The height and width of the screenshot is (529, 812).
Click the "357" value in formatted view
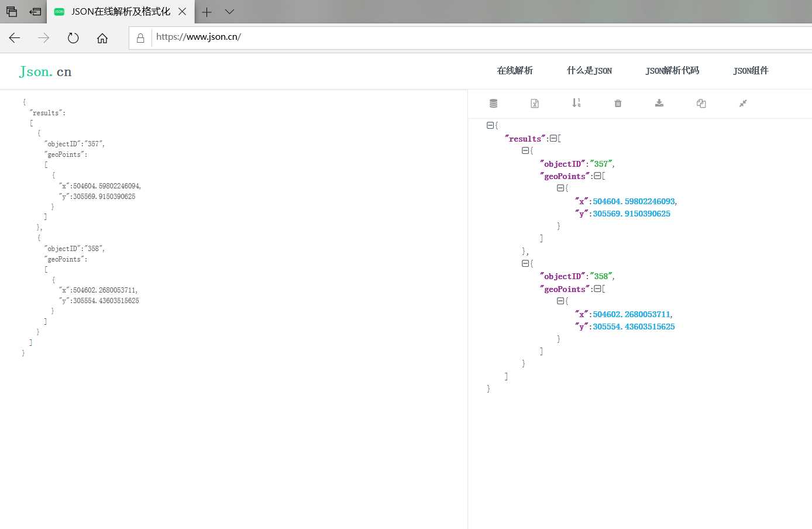click(601, 164)
